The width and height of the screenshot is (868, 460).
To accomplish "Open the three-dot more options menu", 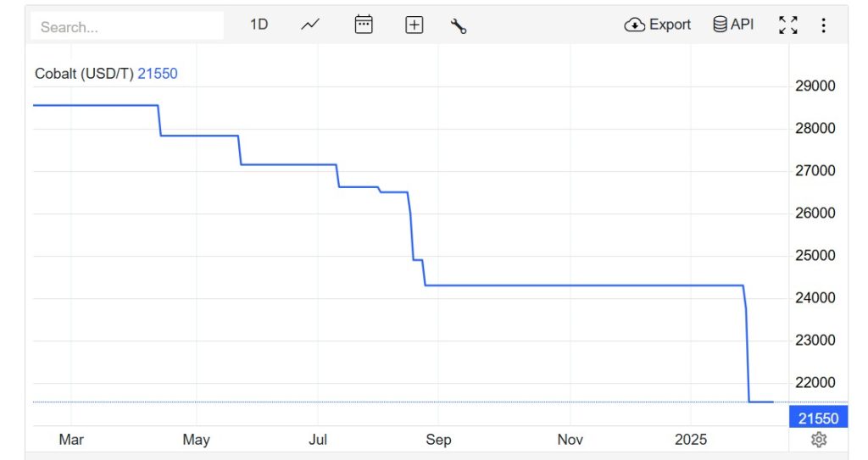I will coord(823,25).
